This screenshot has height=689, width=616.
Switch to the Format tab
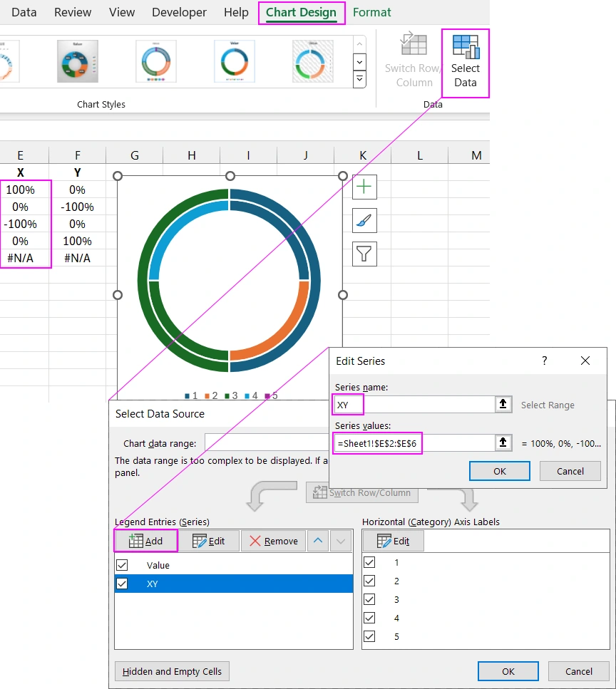(372, 12)
